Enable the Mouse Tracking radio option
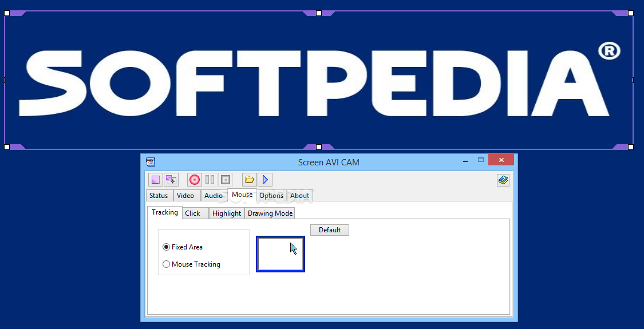 (x=191, y=264)
